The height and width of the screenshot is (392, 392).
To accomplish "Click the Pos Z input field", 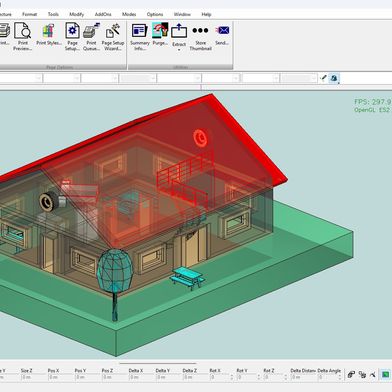I will (x=113, y=377).
